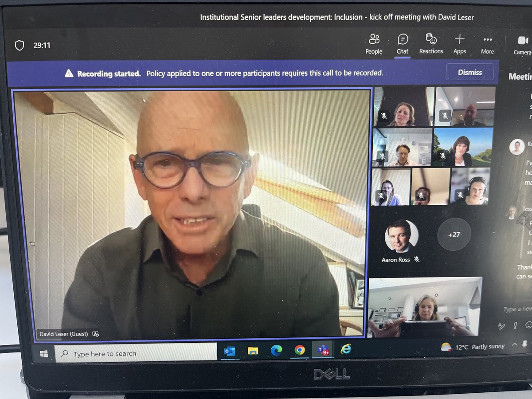Open the chat Format text icon
Viewport: 532px width, 399px height.
coord(501,326)
